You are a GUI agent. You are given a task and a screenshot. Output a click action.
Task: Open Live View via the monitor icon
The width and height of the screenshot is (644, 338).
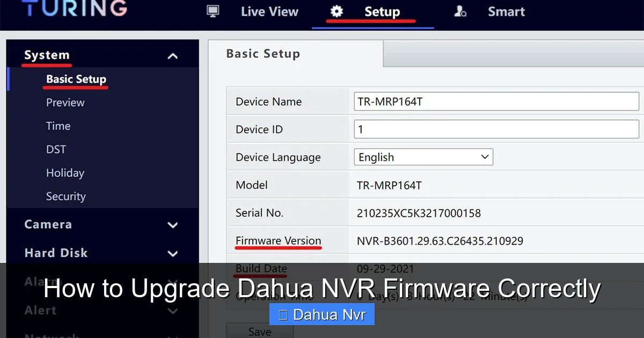pos(213,11)
